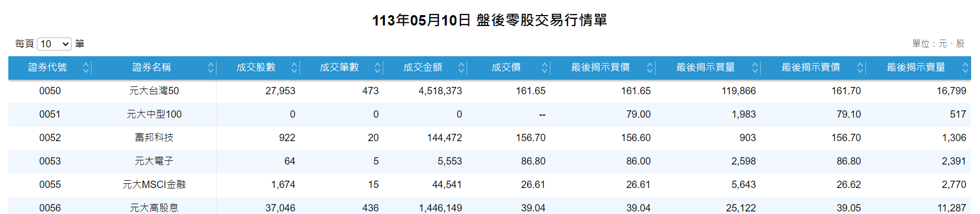Click sort arrows icon beside 成交股數
Image resolution: width=980 pixels, height=214 pixels.
pyautogui.click(x=294, y=68)
